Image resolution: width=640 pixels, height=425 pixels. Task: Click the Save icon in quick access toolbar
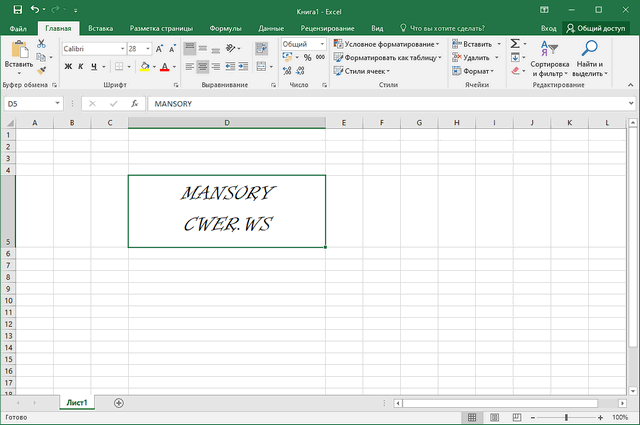17,9
